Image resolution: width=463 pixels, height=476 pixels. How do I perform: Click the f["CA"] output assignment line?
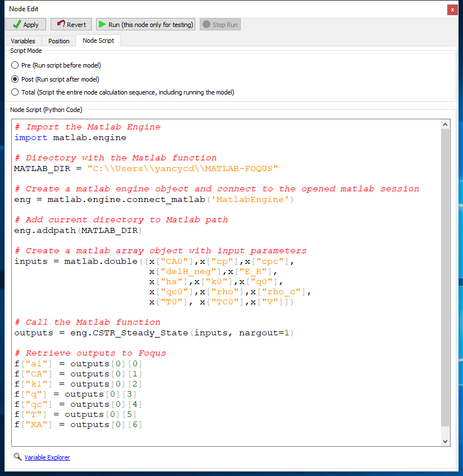click(78, 374)
